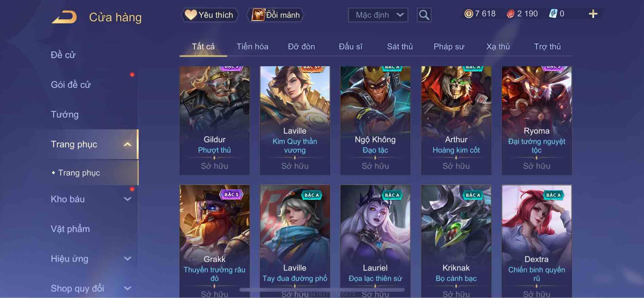Expand the Kho báu section
Image resolution: width=644 pixels, height=298 pixels.
point(128,199)
